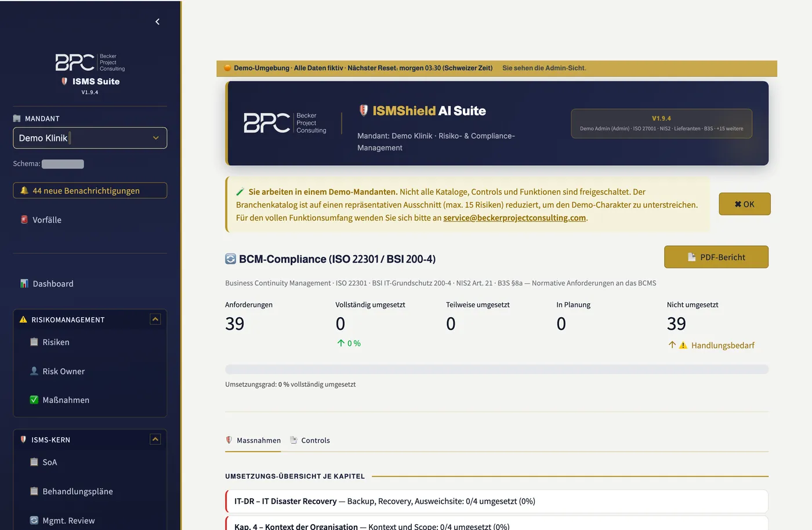Click the shield icon beside ISMS Suite
The image size is (812, 530).
[64, 81]
